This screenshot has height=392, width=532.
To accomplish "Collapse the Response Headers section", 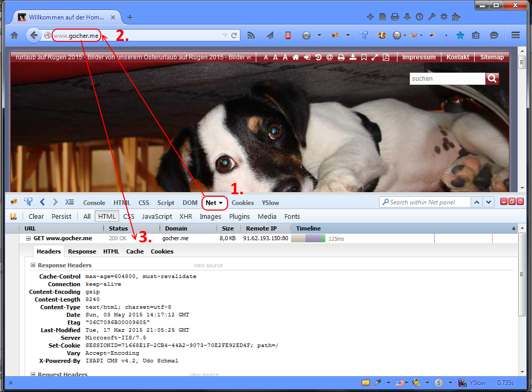I will 33,265.
